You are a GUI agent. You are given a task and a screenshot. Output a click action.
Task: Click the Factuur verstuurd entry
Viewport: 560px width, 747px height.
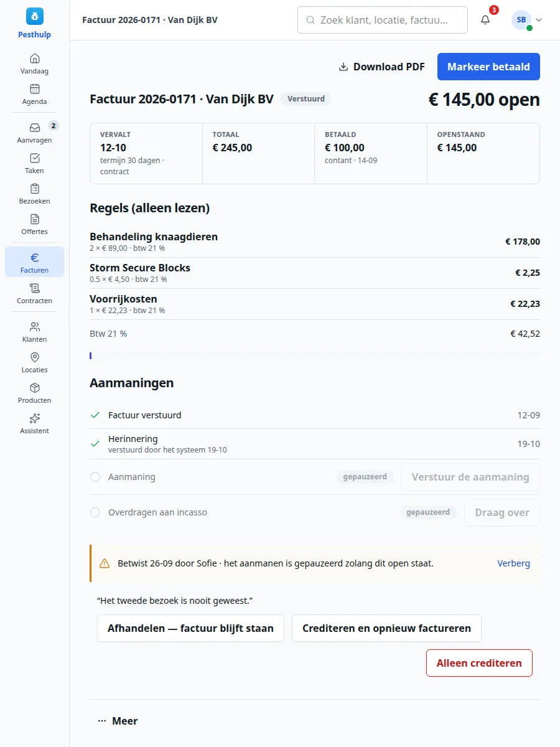coord(315,415)
